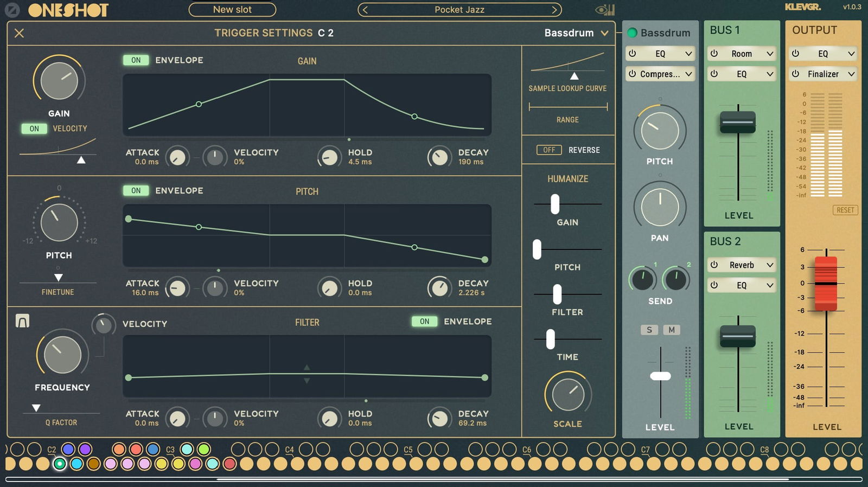Toggle the Gain velocity ON switch
868x487 pixels.
click(34, 129)
